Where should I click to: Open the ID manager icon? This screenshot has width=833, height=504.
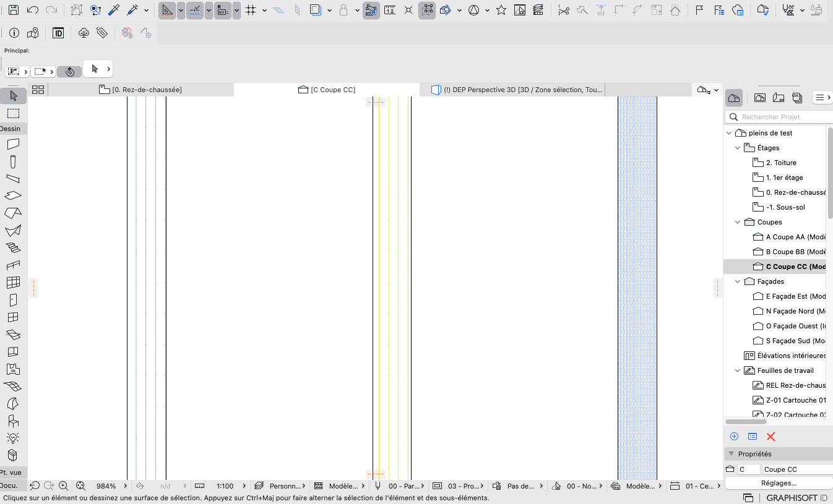[x=58, y=33]
